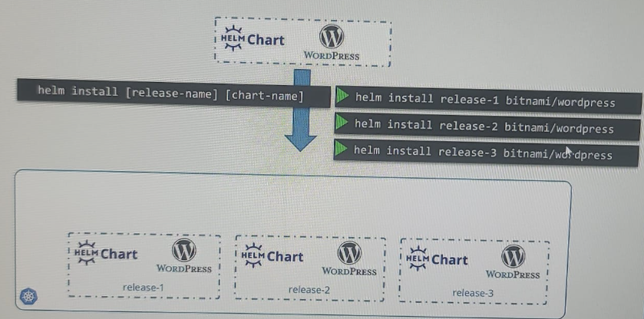Screen dimensions: 644x319
Task: Click the Helm logo in the release-1 box
Action: pos(86,252)
